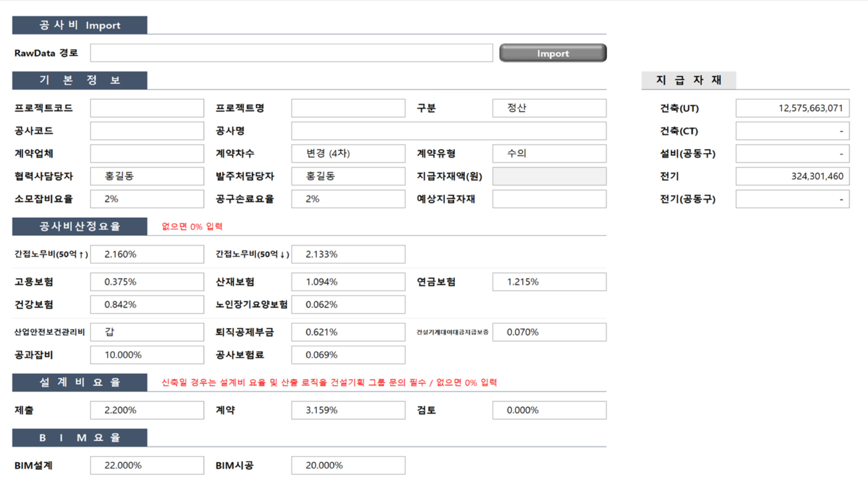Select the 프로젝트명 input field
The width and height of the screenshot is (868, 488).
pyautogui.click(x=348, y=108)
